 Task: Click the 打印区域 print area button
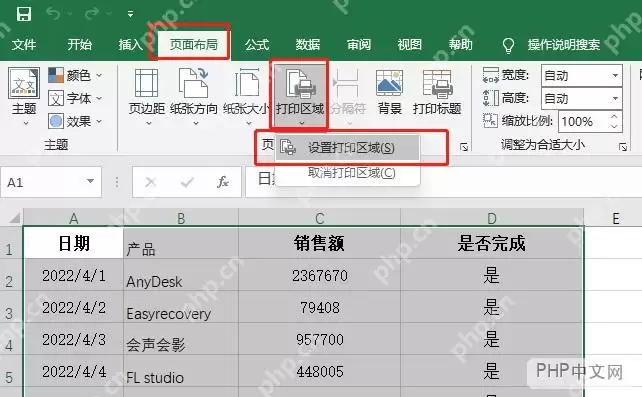[x=300, y=95]
